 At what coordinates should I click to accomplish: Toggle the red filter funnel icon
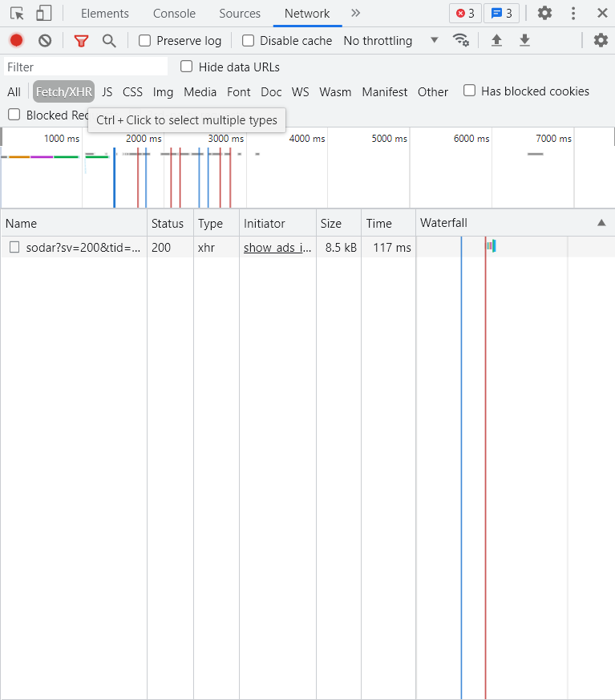click(x=81, y=41)
